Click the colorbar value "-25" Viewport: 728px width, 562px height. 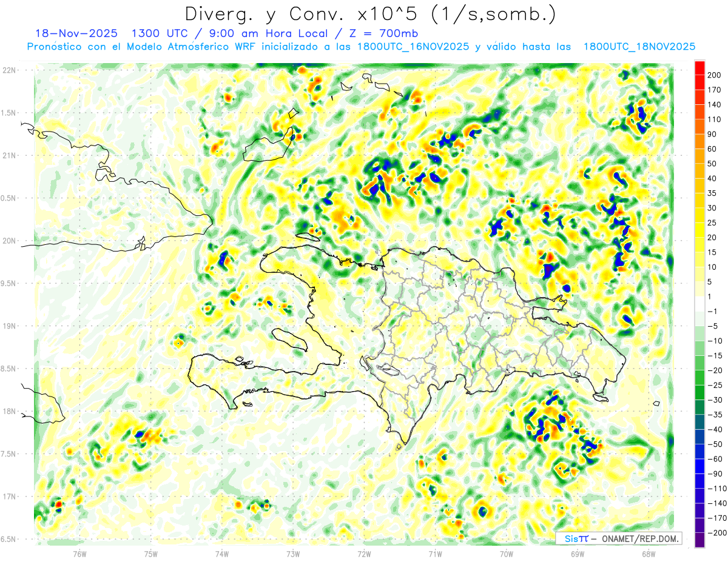[x=715, y=385]
